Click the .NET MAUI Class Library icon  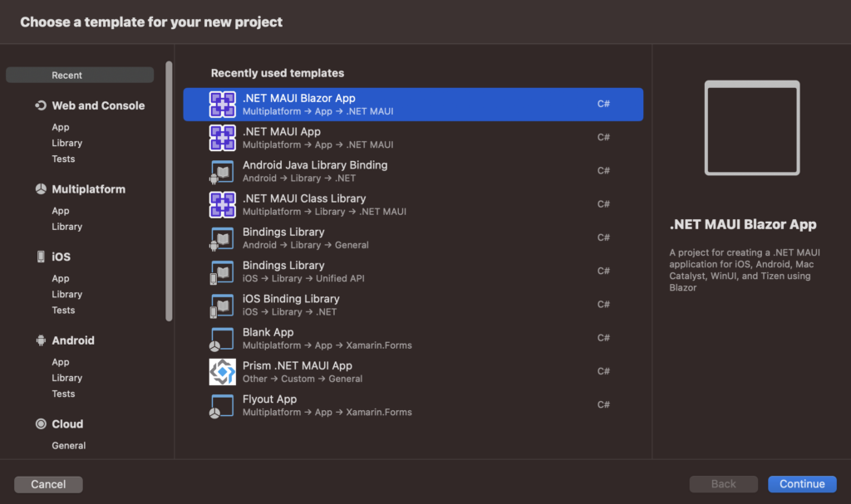[x=222, y=204]
